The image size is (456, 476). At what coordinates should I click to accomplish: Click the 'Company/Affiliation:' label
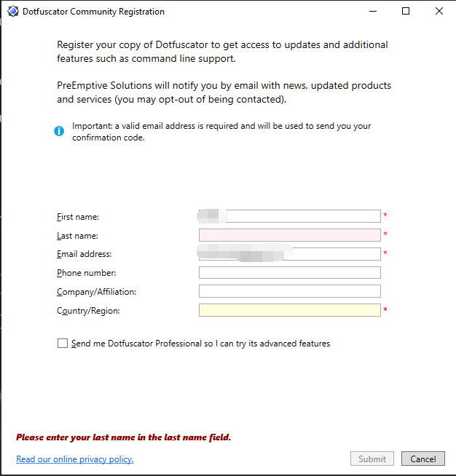(x=96, y=292)
